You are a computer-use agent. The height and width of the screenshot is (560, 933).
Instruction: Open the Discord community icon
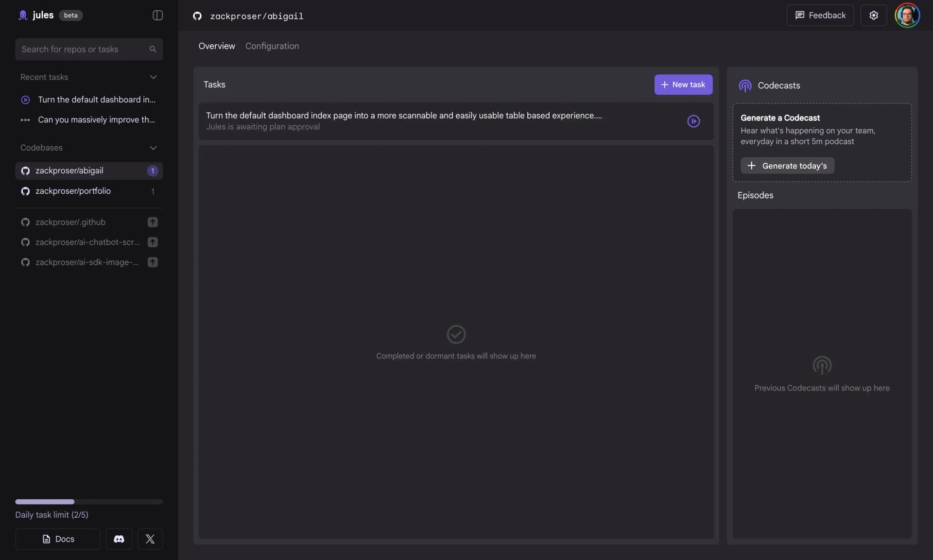pyautogui.click(x=119, y=539)
